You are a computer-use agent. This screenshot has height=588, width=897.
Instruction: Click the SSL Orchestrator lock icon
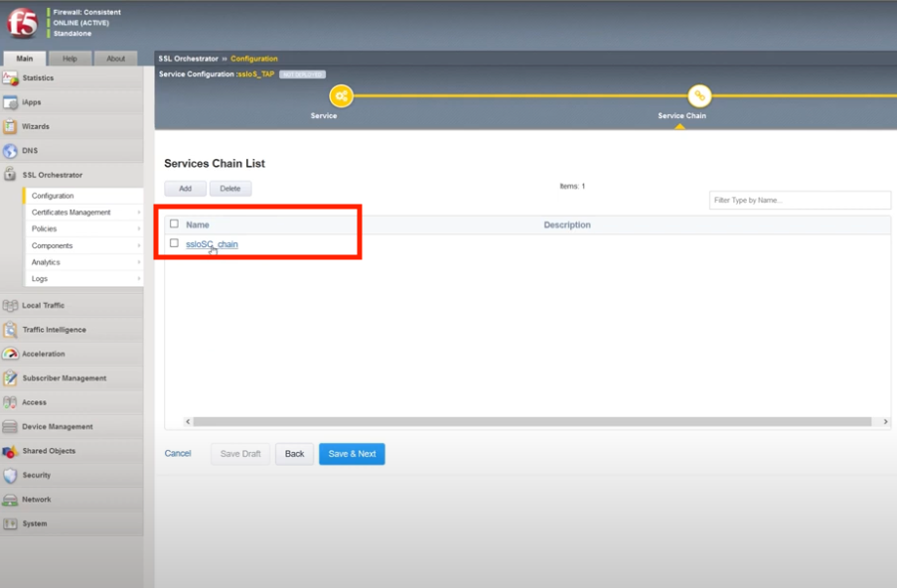(10, 175)
